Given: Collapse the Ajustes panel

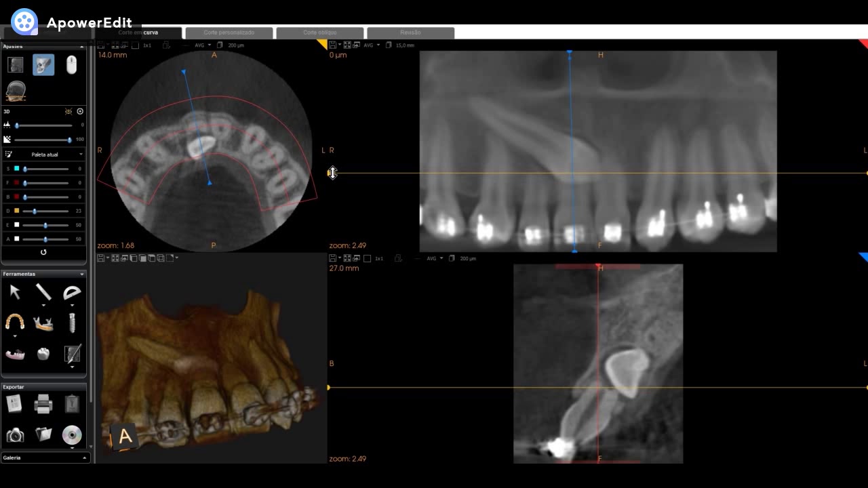Looking at the screenshot, I should [x=82, y=47].
